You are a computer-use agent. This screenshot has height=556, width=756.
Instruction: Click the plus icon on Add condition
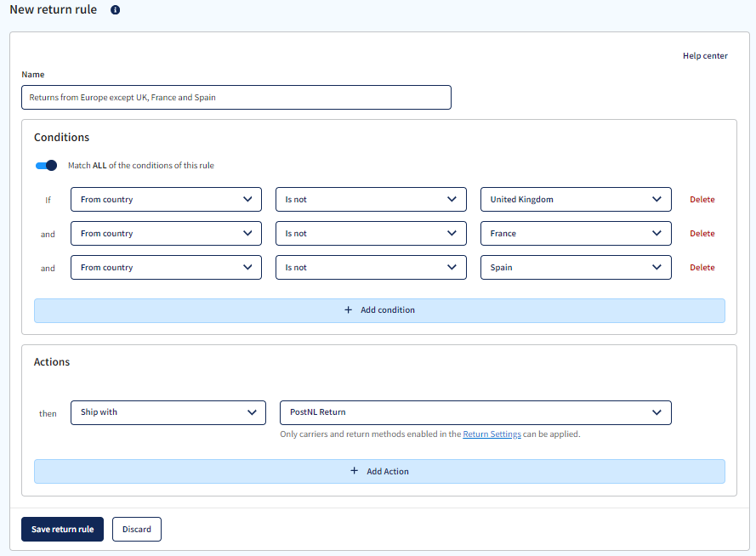(349, 309)
